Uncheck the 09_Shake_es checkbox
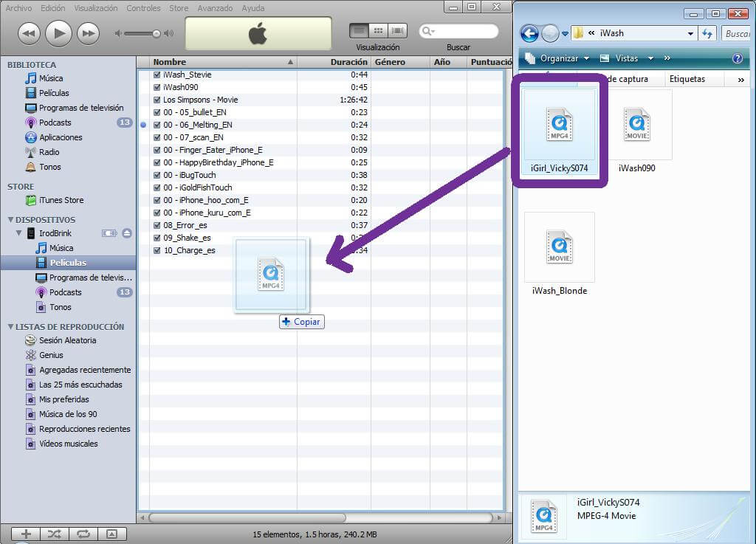 click(x=157, y=238)
